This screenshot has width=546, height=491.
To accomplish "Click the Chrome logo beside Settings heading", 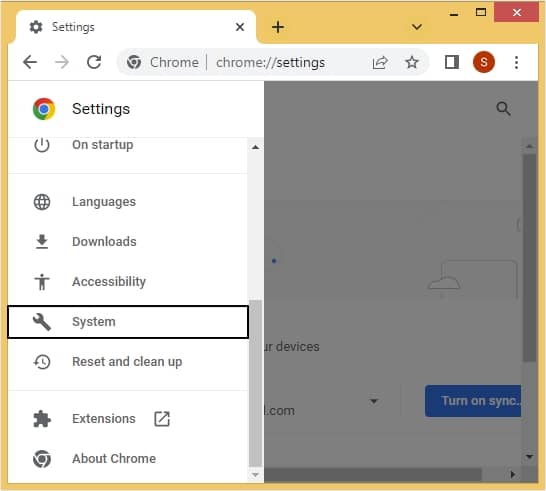I will pyautogui.click(x=44, y=109).
